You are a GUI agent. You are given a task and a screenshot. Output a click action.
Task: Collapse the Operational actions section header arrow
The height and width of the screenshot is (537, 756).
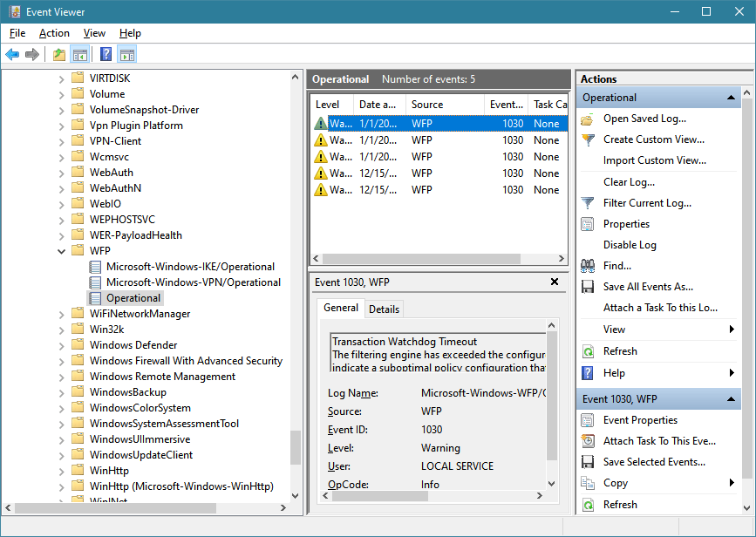pos(731,98)
